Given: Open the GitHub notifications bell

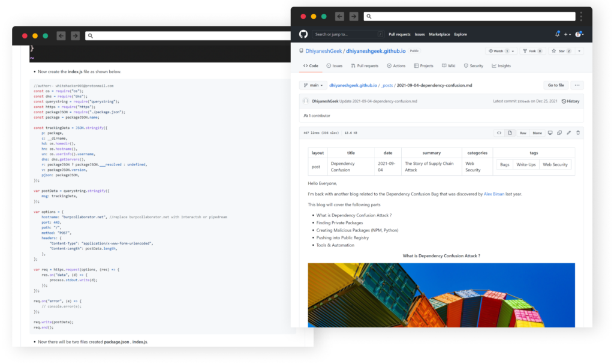Looking at the screenshot, I should [557, 34].
